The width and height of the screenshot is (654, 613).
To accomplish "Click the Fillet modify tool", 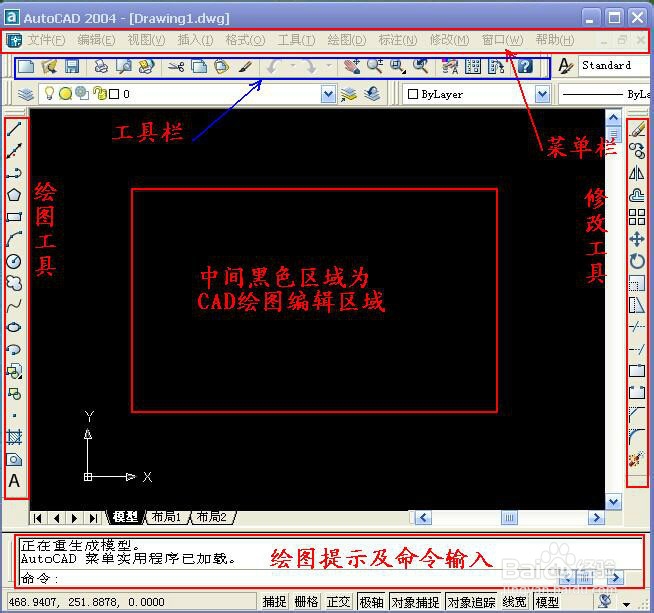I will coord(637,437).
